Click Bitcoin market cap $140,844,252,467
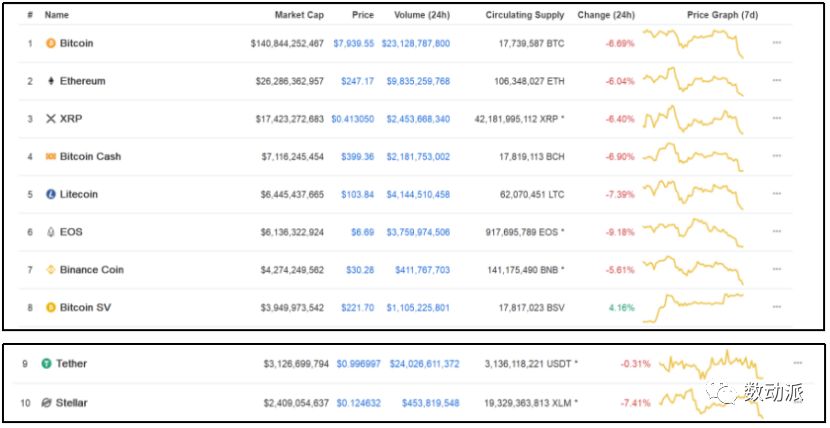The height and width of the screenshot is (428, 830). pyautogui.click(x=287, y=43)
